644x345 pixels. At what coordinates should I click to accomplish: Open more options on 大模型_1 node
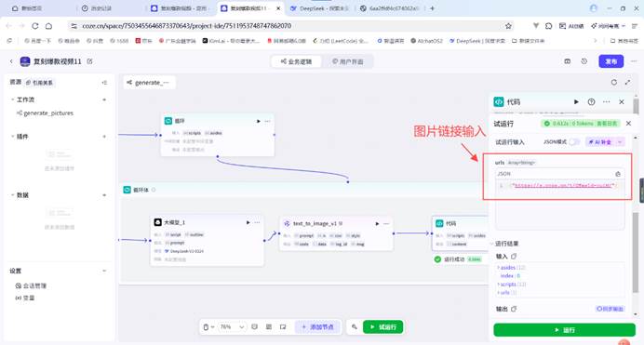257,222
